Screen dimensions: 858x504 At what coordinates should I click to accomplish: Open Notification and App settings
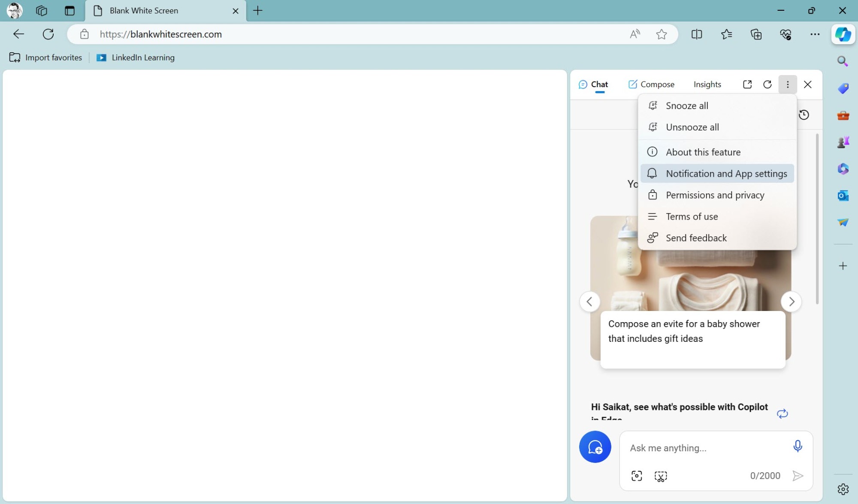(x=717, y=173)
